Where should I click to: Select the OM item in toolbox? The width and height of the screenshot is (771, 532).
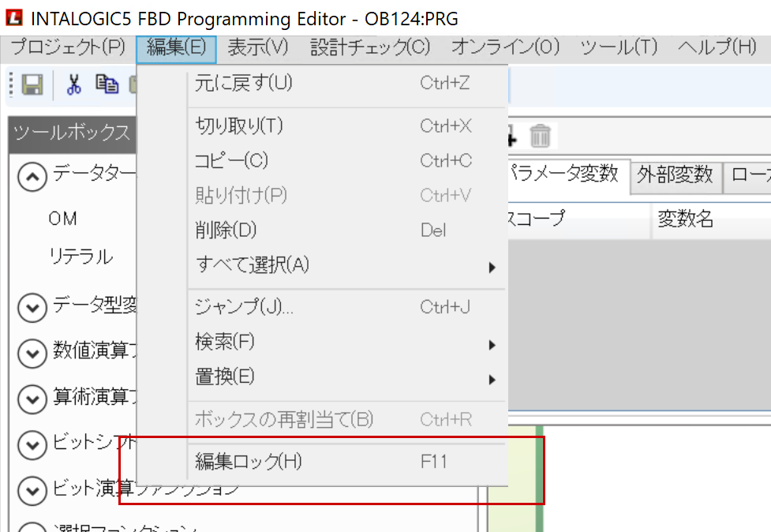[62, 219]
